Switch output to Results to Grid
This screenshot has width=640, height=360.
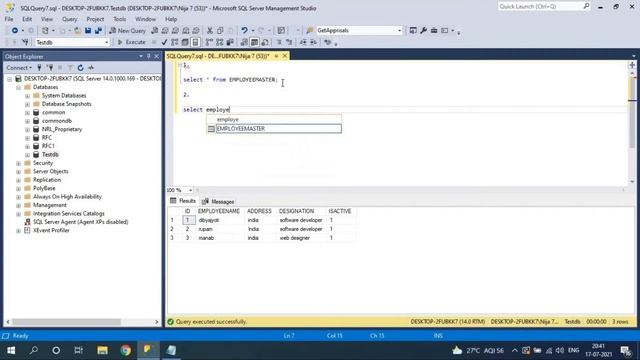254,42
